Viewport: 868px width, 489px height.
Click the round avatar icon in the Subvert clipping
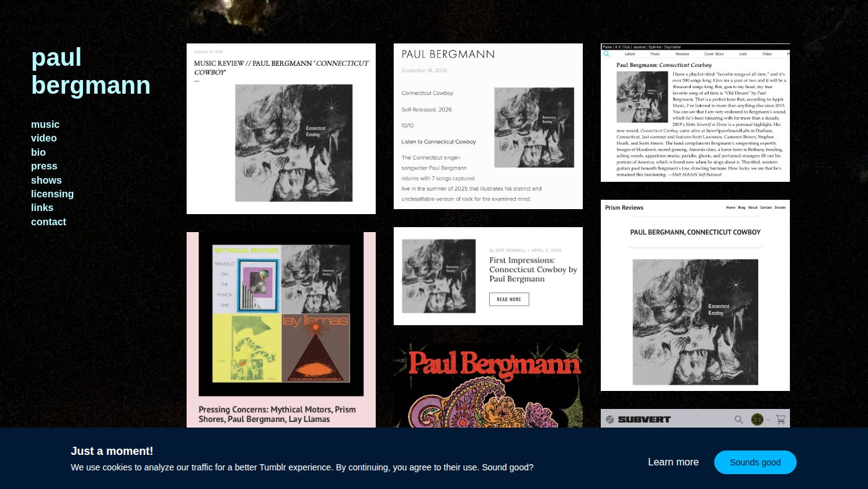[x=757, y=419]
